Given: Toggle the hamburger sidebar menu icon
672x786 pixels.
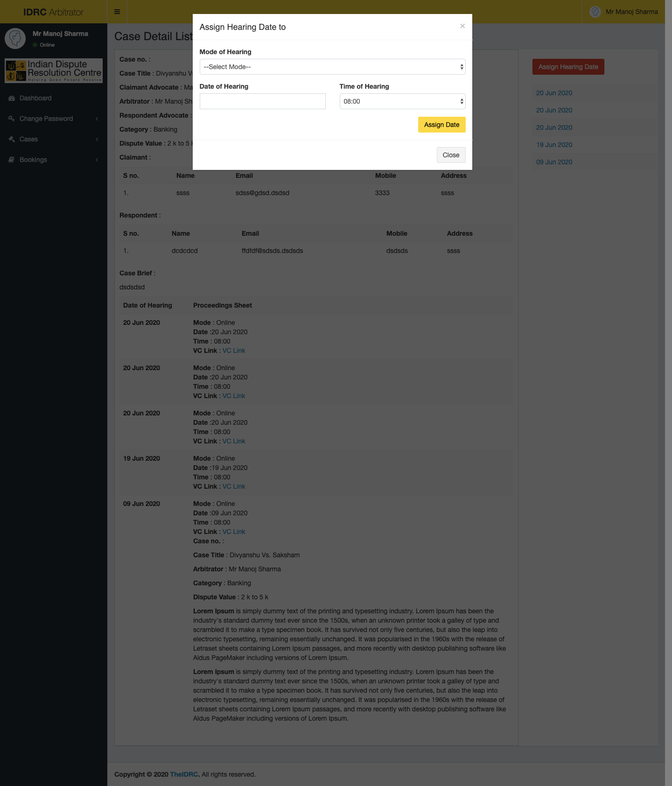Looking at the screenshot, I should pyautogui.click(x=117, y=12).
